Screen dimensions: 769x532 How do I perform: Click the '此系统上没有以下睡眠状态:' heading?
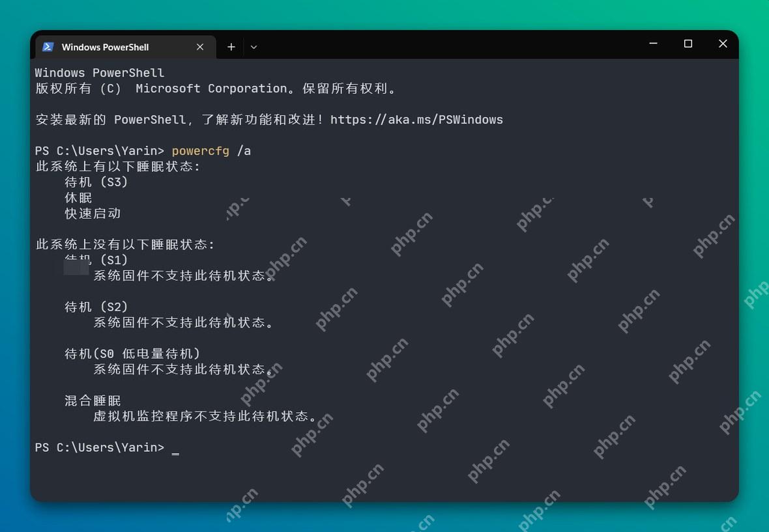click(125, 244)
